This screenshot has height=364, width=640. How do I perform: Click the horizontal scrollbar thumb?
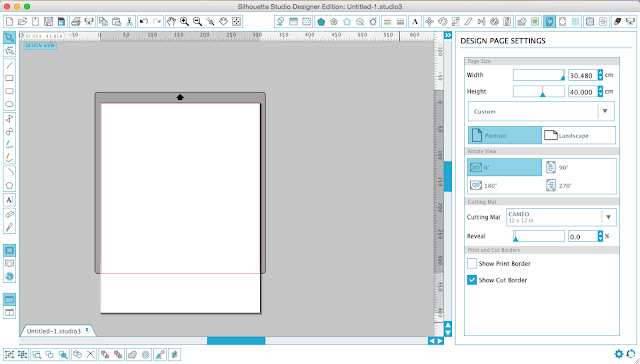click(236, 341)
